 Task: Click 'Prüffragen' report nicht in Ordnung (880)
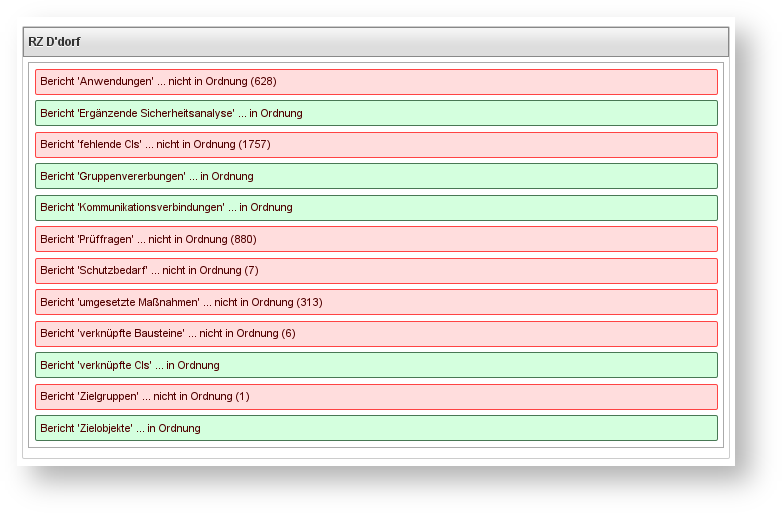[x=376, y=239]
